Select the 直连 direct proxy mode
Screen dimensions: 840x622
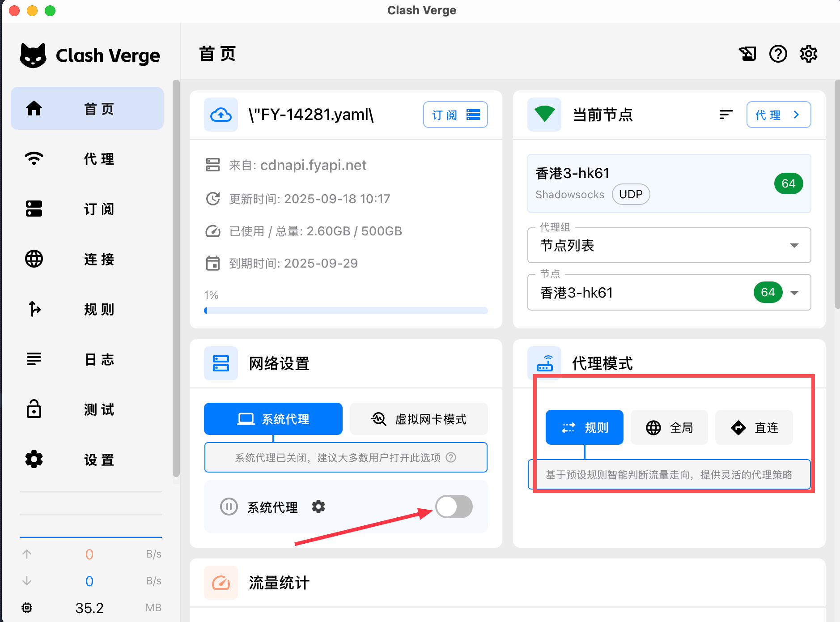pos(754,427)
